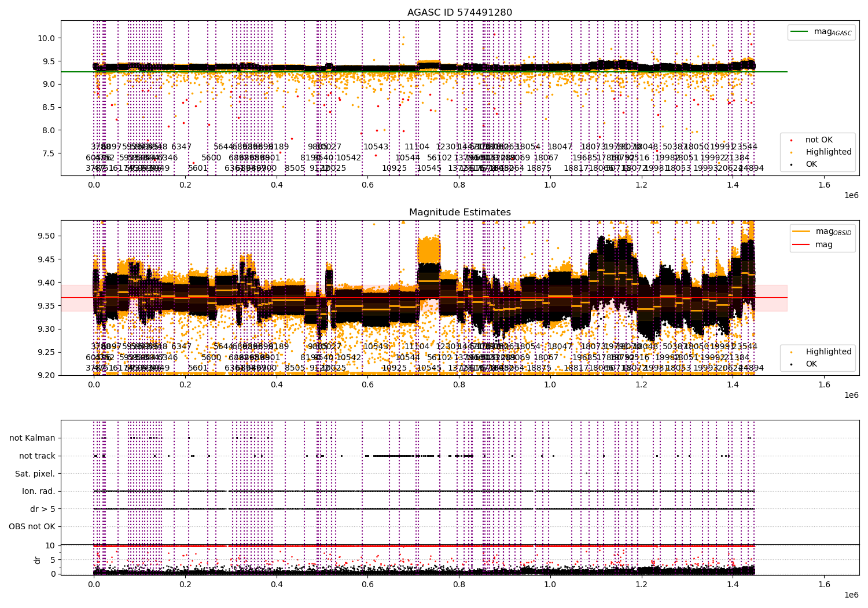
Task: Click the '1e6' offset label under top plot
Action: (x=851, y=196)
